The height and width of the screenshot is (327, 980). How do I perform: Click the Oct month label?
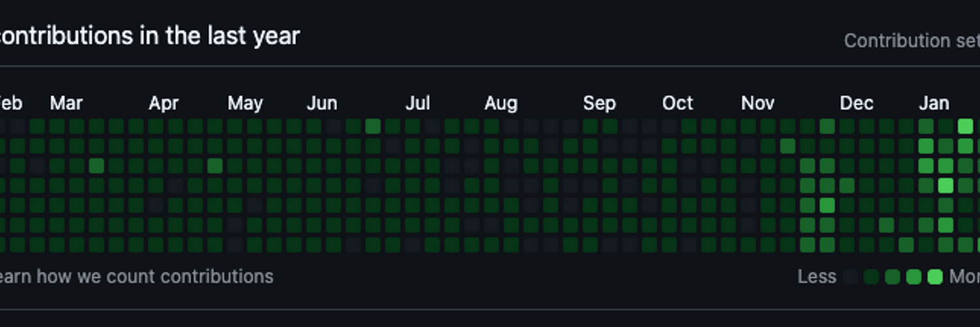(x=678, y=103)
